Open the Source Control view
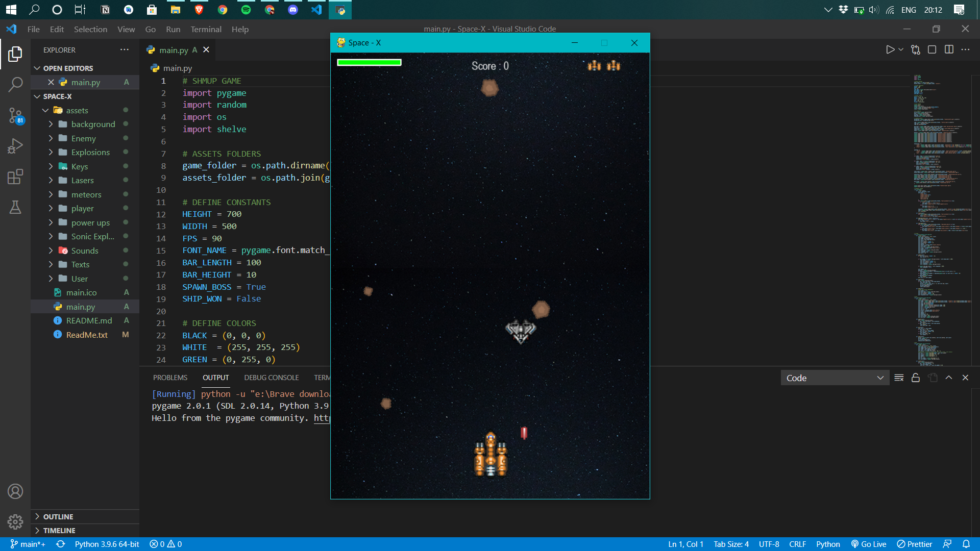The height and width of the screenshot is (551, 980). point(15,115)
